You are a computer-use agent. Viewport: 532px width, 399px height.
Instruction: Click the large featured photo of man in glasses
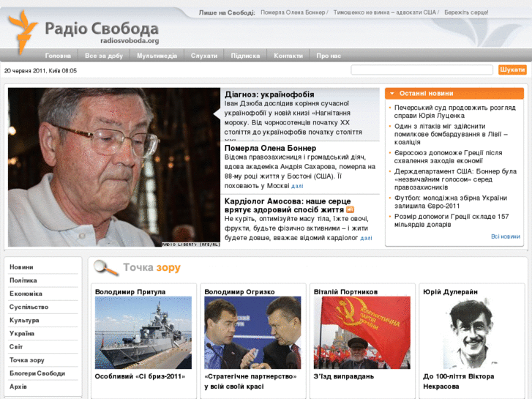coord(114,167)
